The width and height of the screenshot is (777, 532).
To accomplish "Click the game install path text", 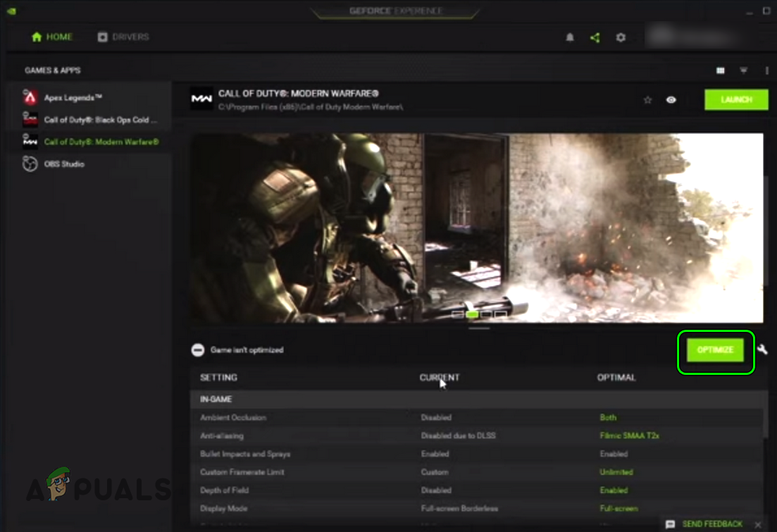I will pyautogui.click(x=311, y=106).
